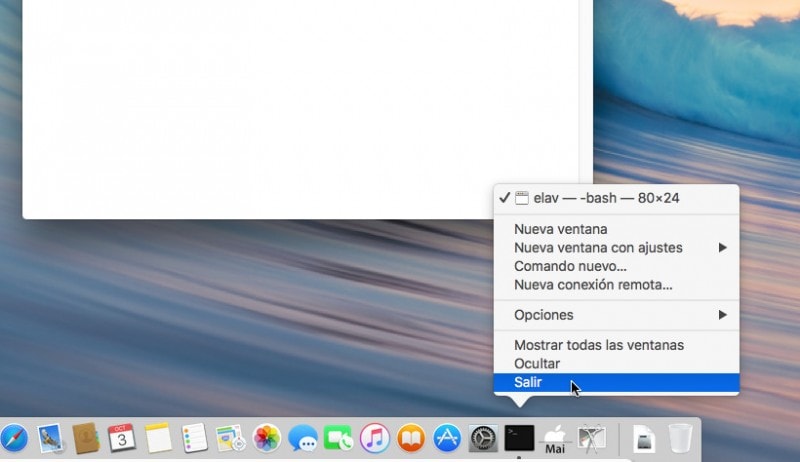Open the App Store icon
800x462 pixels.
point(447,438)
